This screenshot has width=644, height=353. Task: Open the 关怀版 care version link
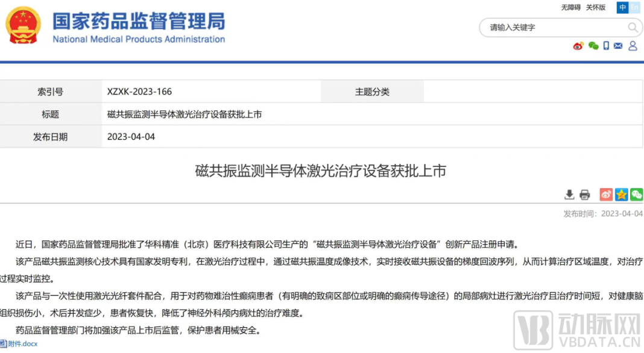596,7
